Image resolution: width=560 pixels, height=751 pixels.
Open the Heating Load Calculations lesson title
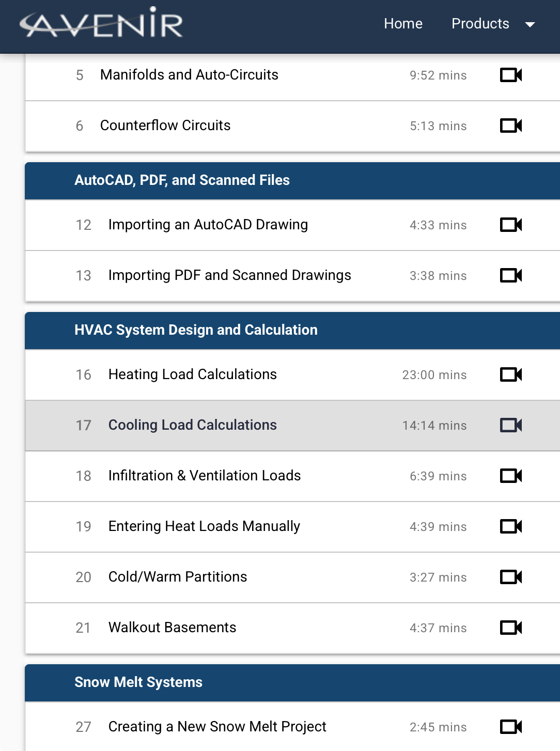193,374
